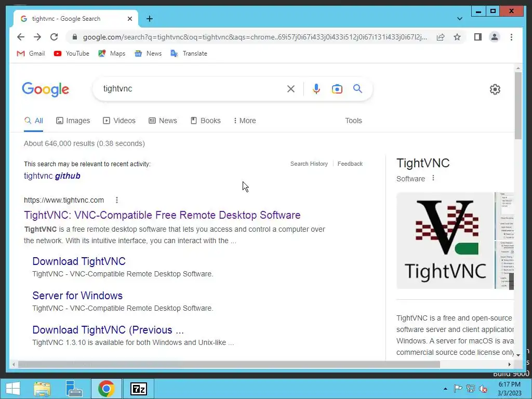Open the network tray icon

click(471, 389)
